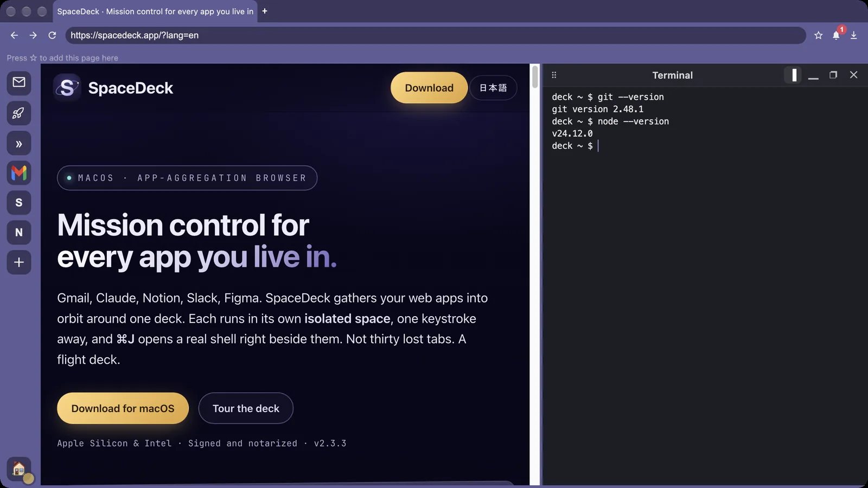Open the home icon at sidebar bottom
Image resolution: width=868 pixels, height=488 pixels.
coord(19,468)
